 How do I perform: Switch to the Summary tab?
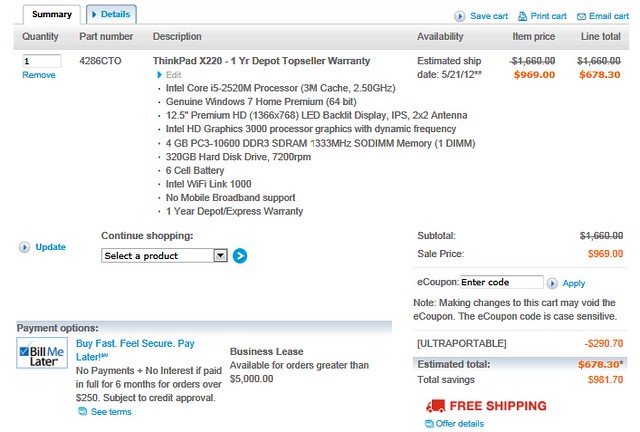[x=52, y=14]
